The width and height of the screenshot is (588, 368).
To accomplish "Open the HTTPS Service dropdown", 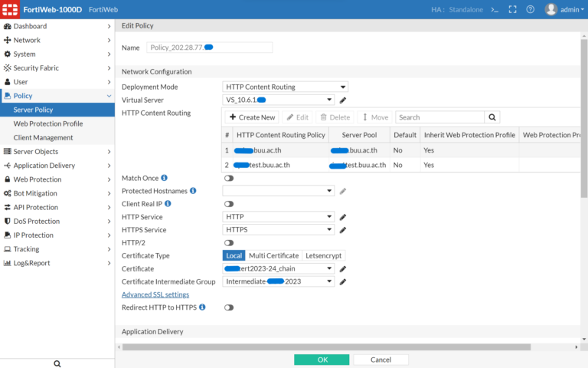I will (279, 230).
